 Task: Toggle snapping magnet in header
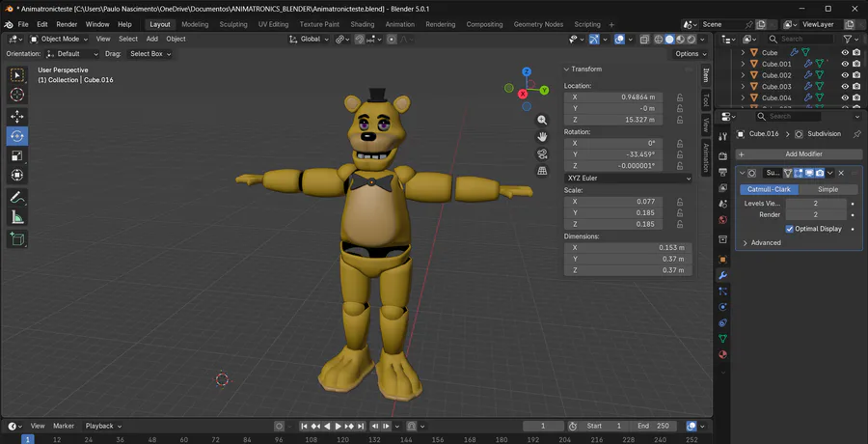point(360,40)
